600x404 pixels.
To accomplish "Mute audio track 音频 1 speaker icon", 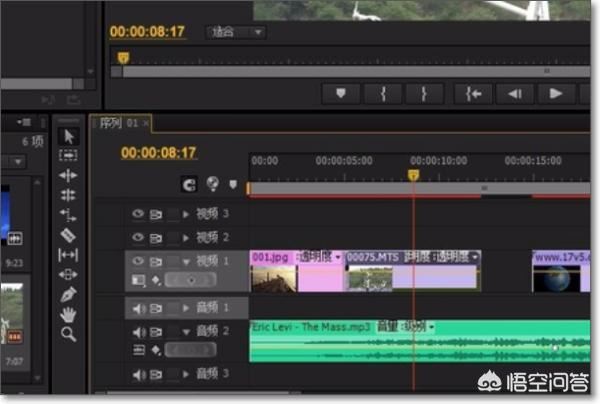I will coord(138,308).
